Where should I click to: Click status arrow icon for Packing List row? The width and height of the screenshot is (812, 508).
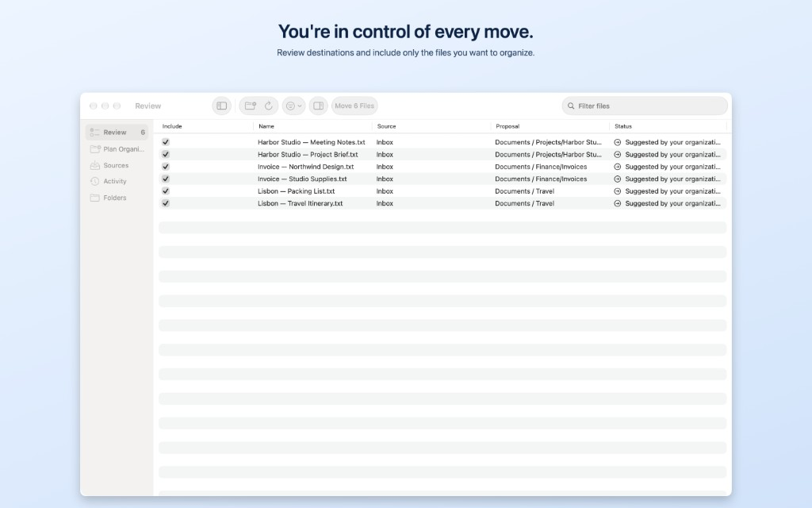[x=617, y=190]
